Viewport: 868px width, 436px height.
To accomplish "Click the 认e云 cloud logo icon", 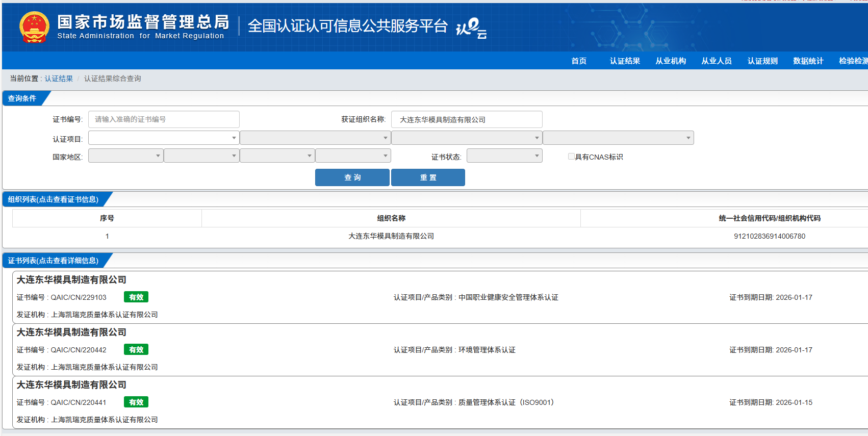I will (x=471, y=28).
